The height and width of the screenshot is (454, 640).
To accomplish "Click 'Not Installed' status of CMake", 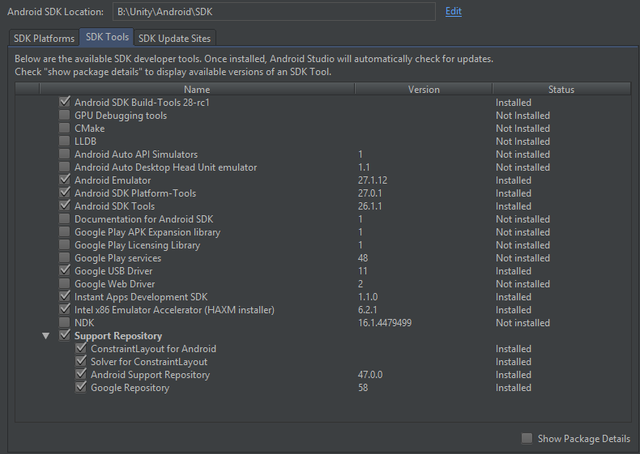I will 522,129.
